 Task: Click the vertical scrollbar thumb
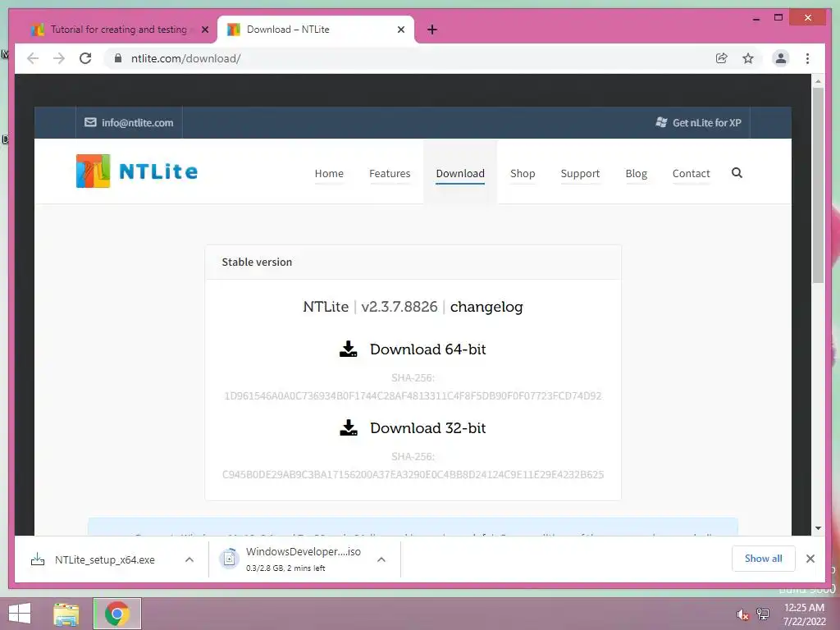pyautogui.click(x=818, y=185)
